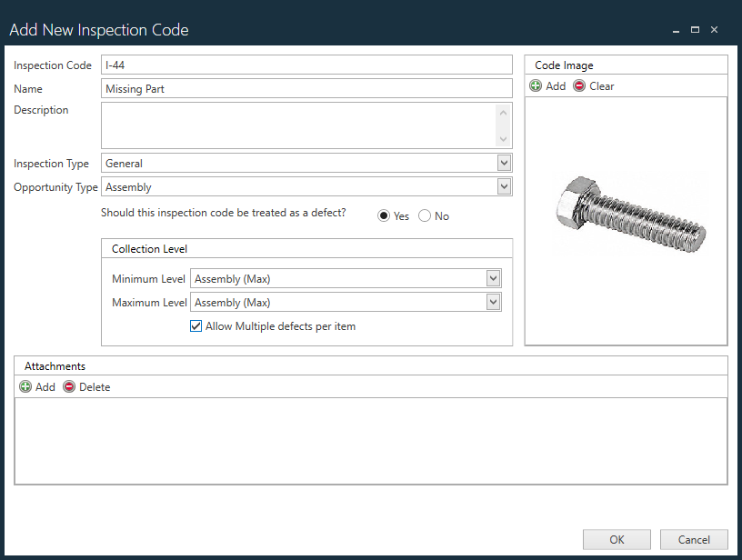Screen dimensions: 742x560
Task: Select No for treating code as a defect
Action: coord(424,215)
